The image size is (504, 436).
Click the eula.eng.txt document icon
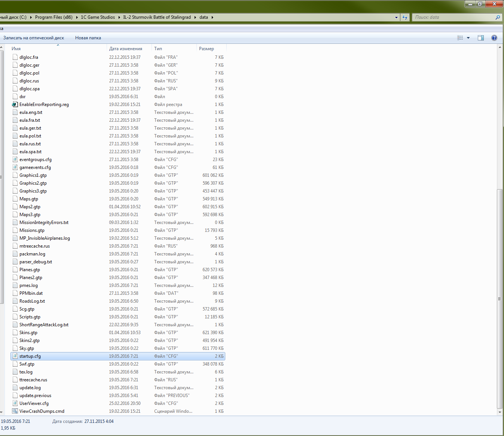[x=15, y=112]
